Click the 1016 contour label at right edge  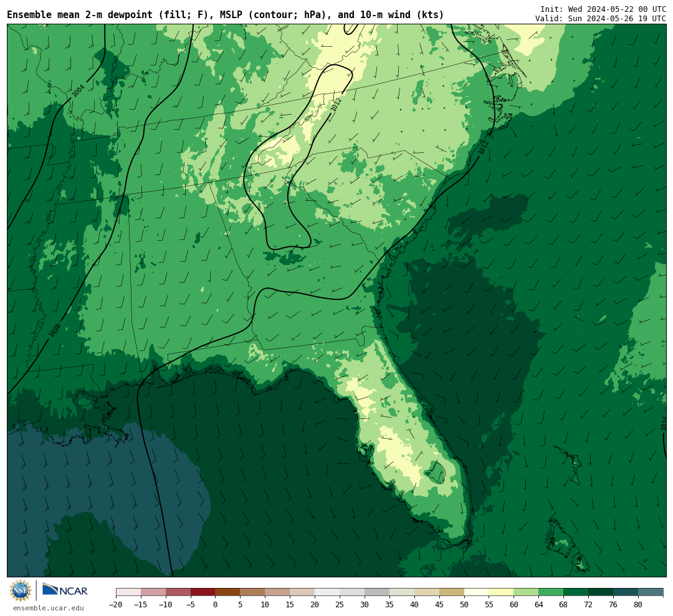point(663,423)
